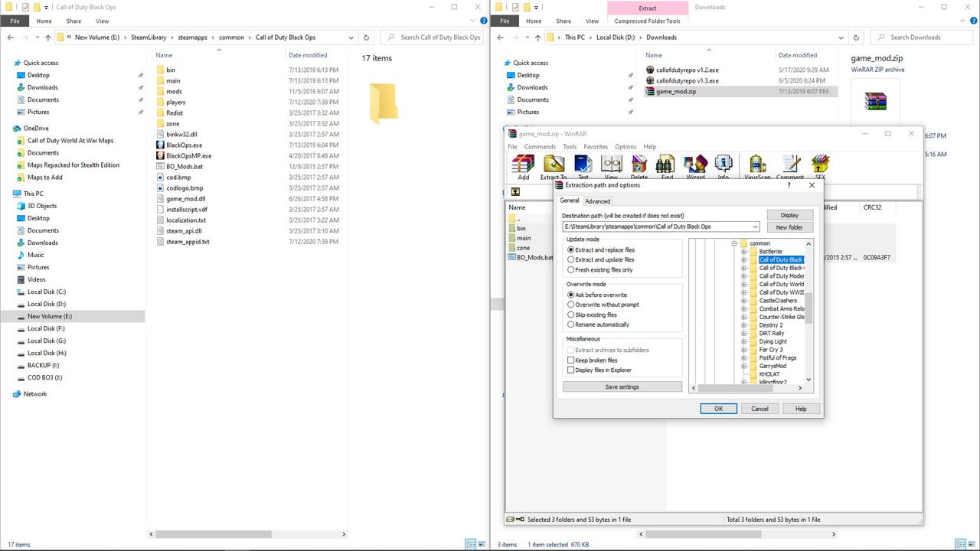
Task: Switch to the Advanced tab
Action: 598,201
